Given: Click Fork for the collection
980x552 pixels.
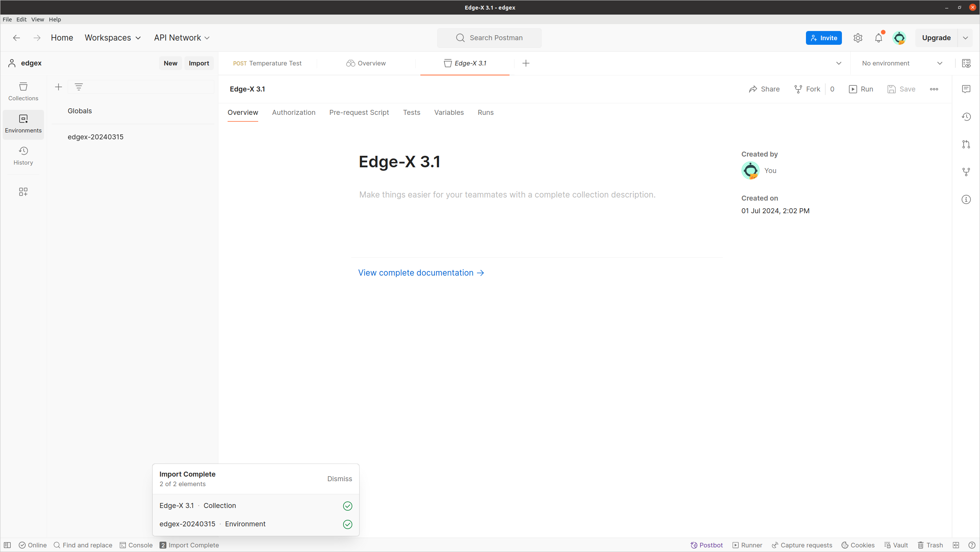Looking at the screenshot, I should (807, 89).
